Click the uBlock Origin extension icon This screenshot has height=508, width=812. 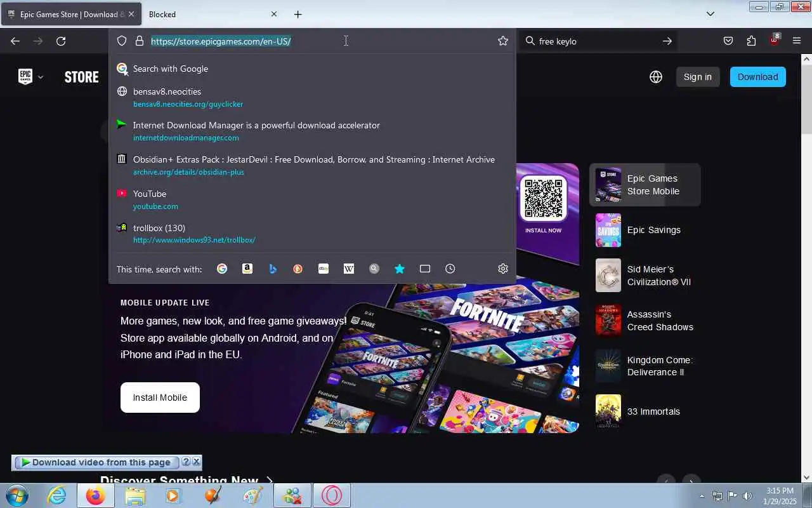click(774, 40)
